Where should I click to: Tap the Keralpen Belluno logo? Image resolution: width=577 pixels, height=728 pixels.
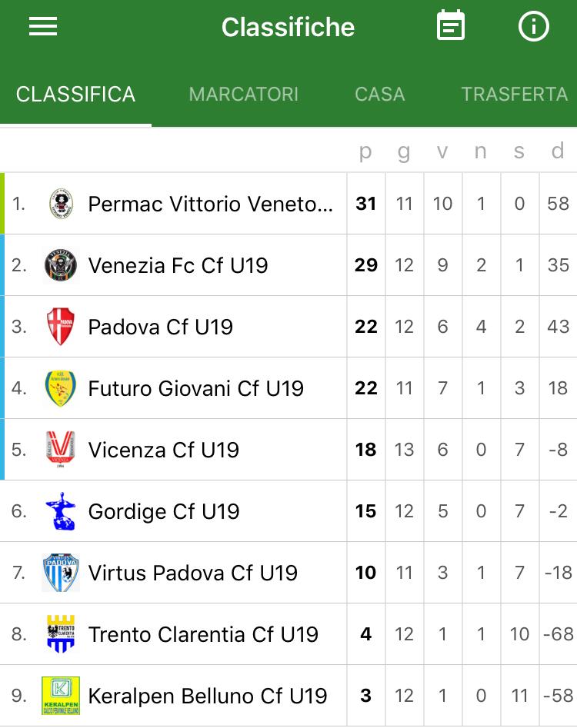click(61, 696)
